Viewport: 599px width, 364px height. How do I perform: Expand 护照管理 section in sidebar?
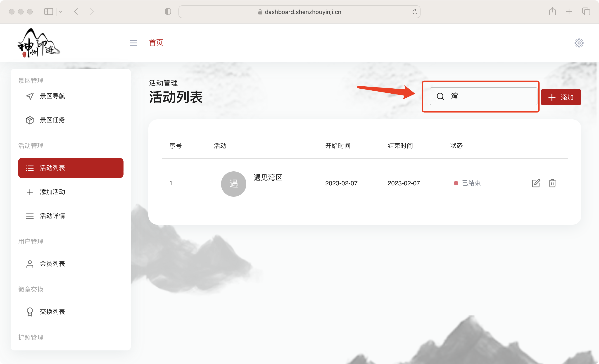click(x=31, y=337)
